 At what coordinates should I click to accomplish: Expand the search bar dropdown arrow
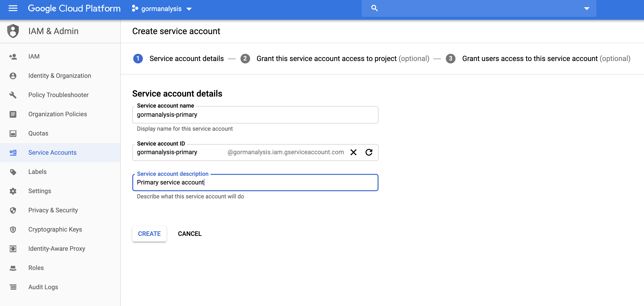pos(587,8)
